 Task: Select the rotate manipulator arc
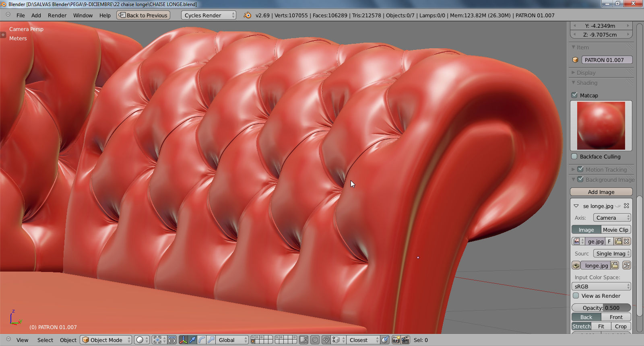pos(202,340)
